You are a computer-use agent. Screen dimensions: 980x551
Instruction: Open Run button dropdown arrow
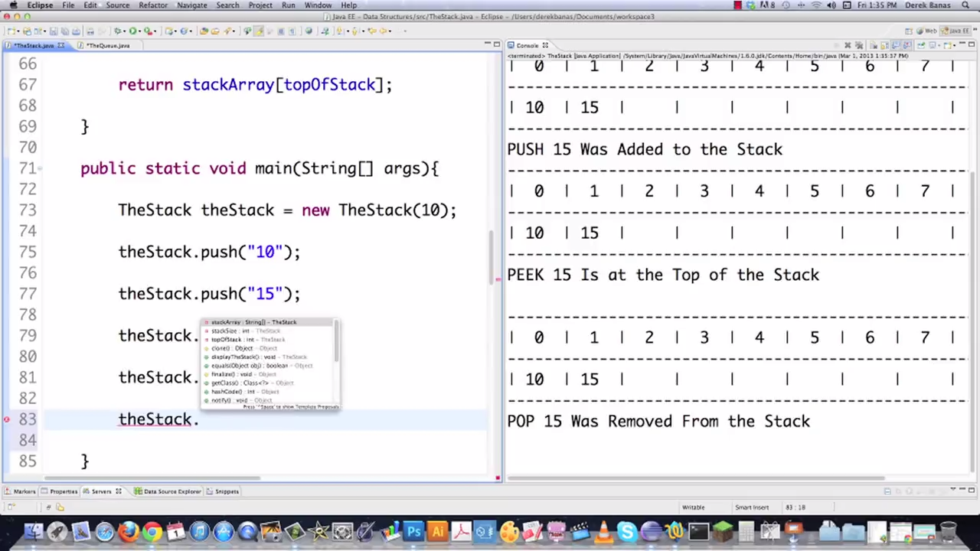coord(140,31)
